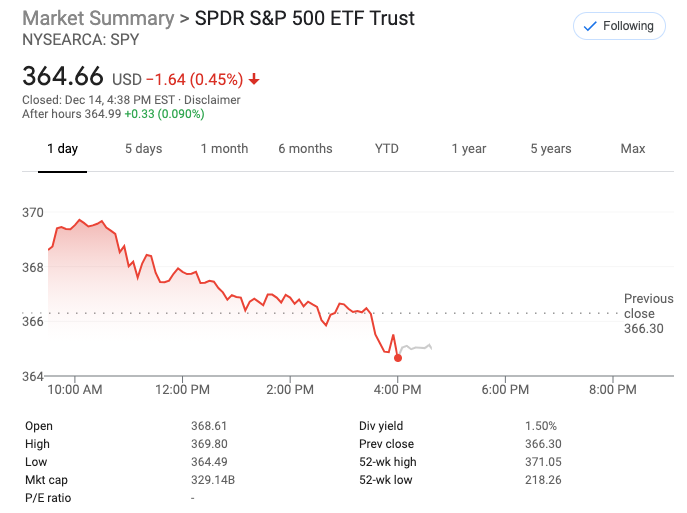The width and height of the screenshot is (687, 513).
Task: Show the 6 months chart
Action: [305, 149]
